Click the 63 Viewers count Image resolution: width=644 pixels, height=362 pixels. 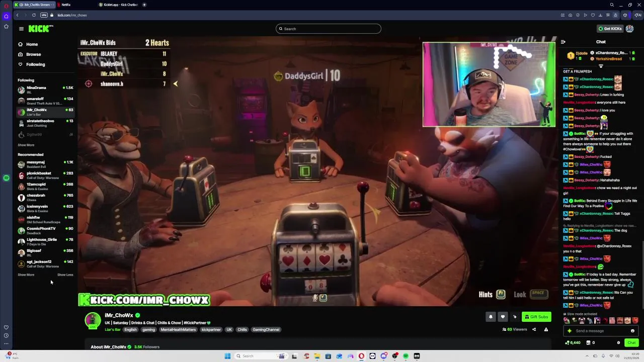515,330
